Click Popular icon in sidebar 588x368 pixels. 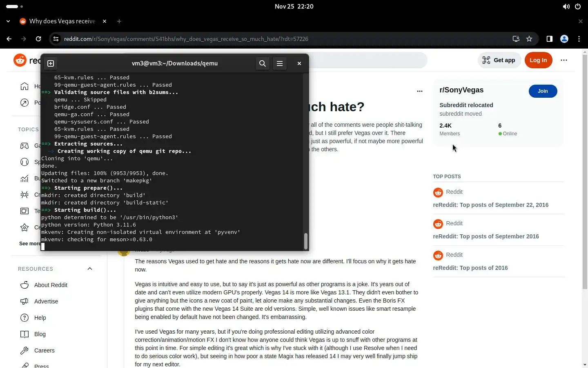coord(24,103)
